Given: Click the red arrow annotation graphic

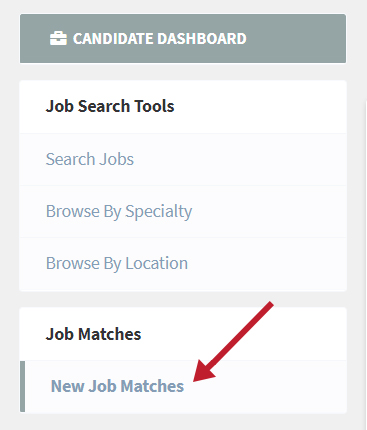Looking at the screenshot, I should click(233, 342).
